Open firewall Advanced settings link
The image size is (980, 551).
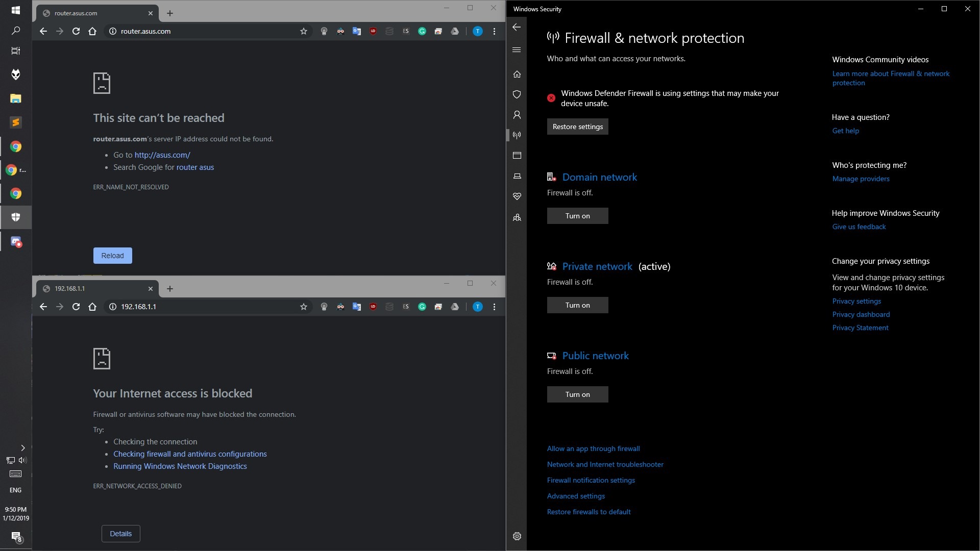click(x=576, y=496)
